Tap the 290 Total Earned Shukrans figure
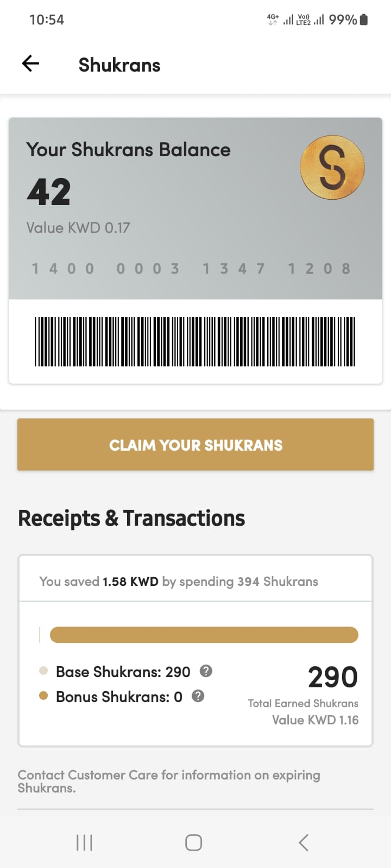The height and width of the screenshot is (868, 391). (332, 677)
